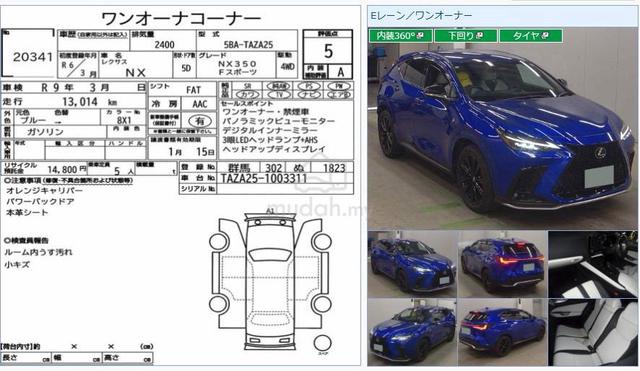640x371 pixels.
Task: Click the circled PS equipment mark
Action: 309,86
